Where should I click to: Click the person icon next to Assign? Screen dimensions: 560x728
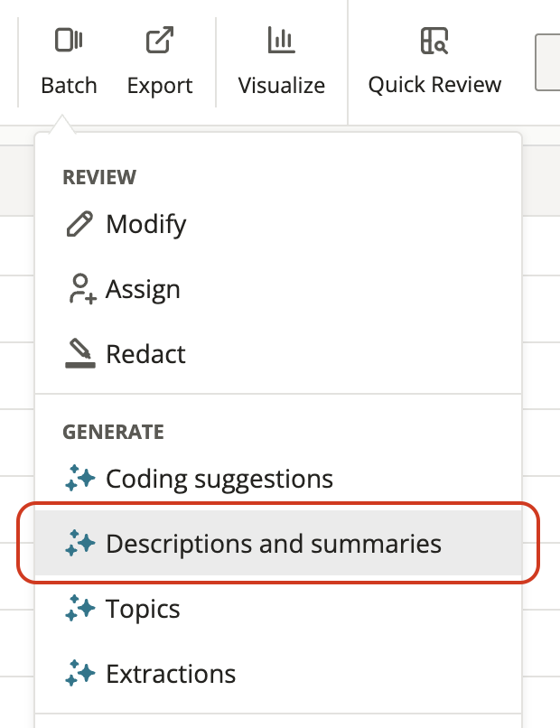point(79,289)
